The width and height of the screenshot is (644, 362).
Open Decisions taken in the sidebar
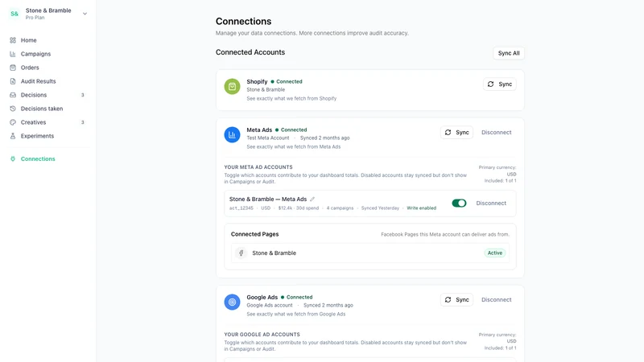pos(42,109)
